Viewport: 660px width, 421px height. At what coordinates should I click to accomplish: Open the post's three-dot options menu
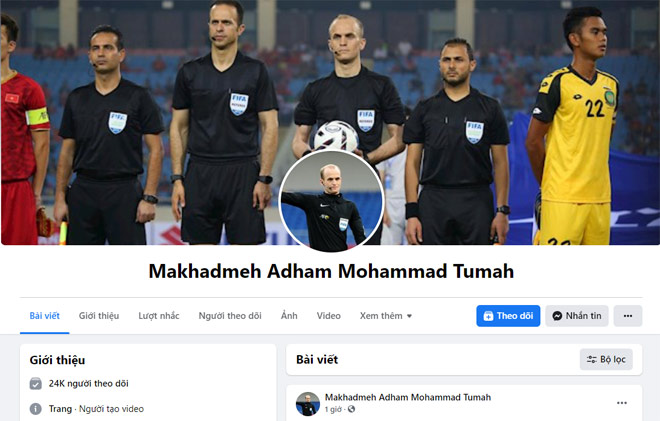point(622,403)
